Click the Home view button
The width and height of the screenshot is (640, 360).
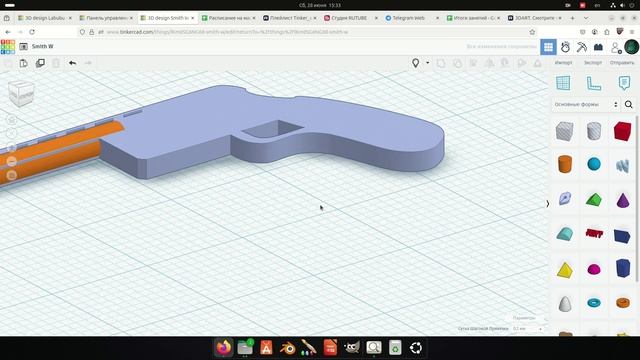click(12, 120)
